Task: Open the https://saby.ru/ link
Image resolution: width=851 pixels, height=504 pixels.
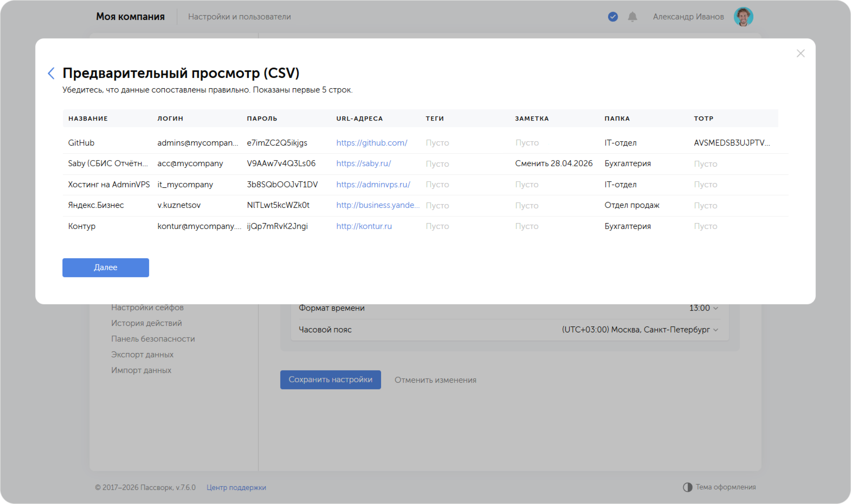Action: tap(363, 164)
